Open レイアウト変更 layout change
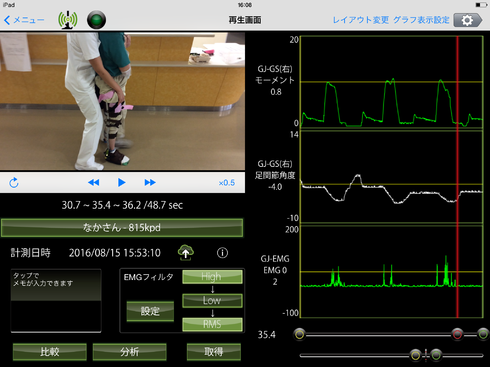Screen dimensions: 490x367 (x=361, y=20)
